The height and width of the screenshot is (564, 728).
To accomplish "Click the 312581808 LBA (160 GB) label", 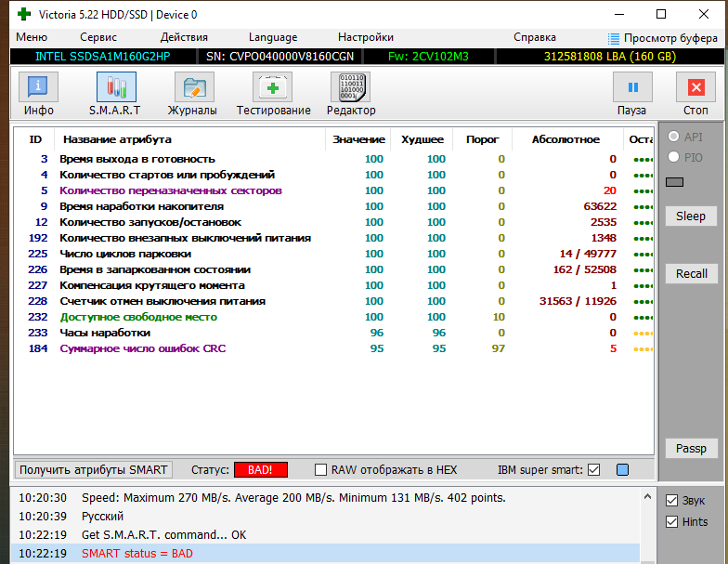I will tap(609, 57).
